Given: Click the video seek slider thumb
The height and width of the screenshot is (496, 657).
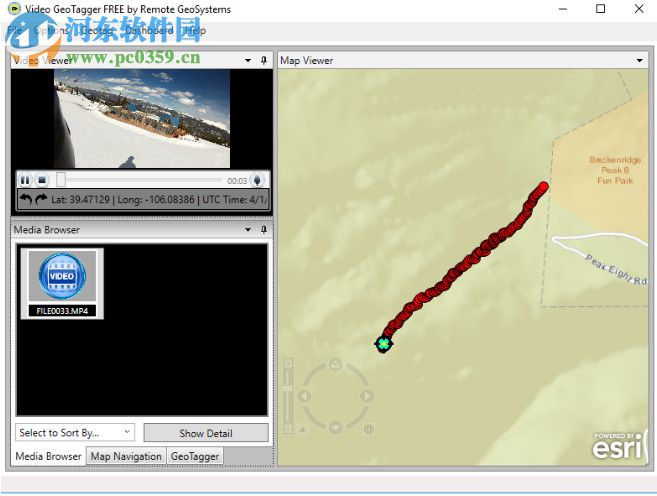Looking at the screenshot, I should click(61, 180).
